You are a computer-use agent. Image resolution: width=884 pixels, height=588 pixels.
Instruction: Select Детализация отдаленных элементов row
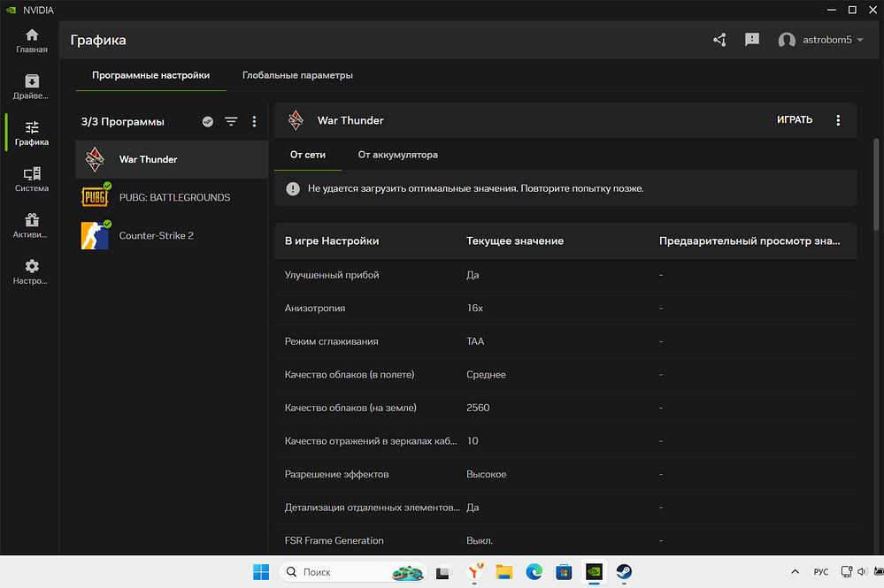pyautogui.click(x=565, y=508)
